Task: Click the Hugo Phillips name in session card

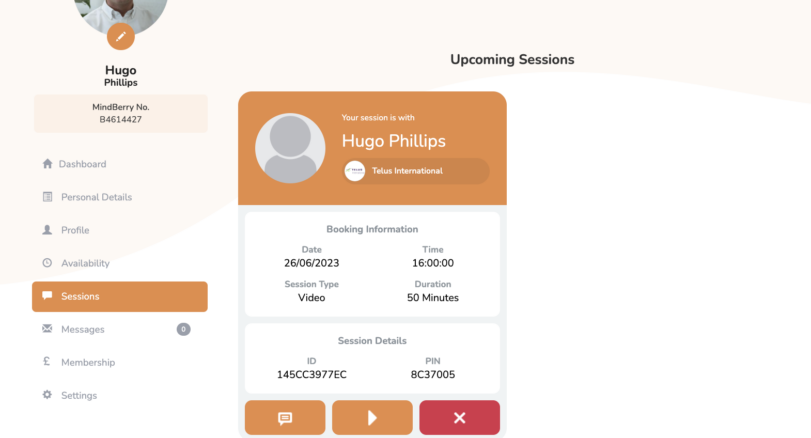Action: [394, 141]
